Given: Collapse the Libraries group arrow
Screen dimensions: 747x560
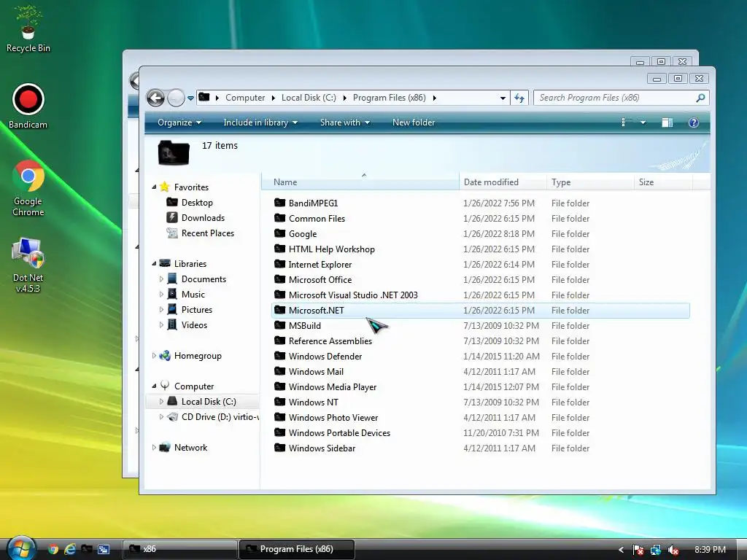Looking at the screenshot, I should tap(154, 263).
